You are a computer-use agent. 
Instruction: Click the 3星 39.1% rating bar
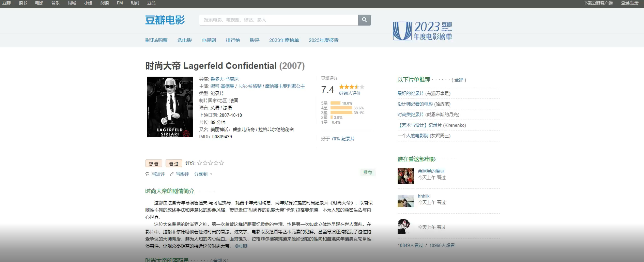pos(341,112)
